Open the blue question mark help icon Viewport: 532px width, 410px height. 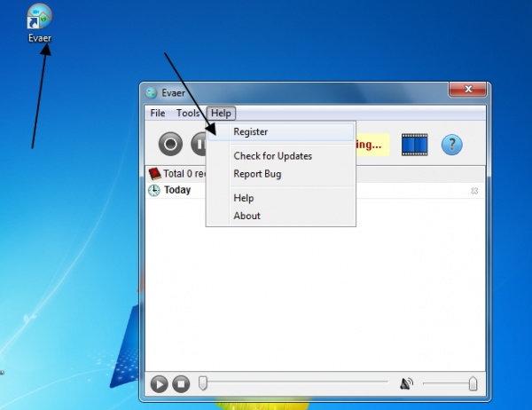click(x=451, y=145)
